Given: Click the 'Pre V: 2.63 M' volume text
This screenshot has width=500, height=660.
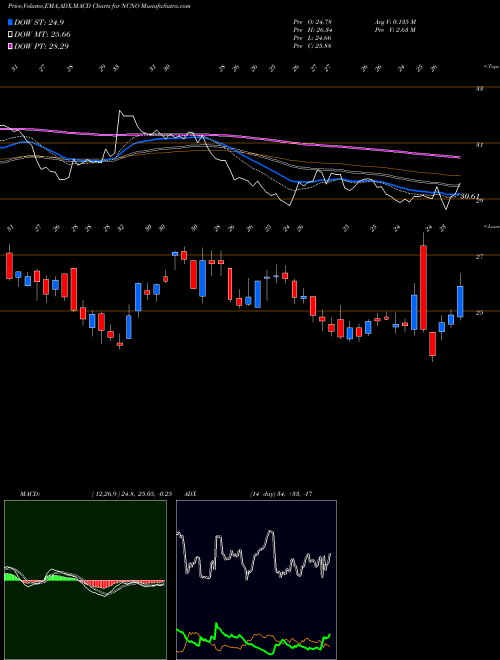Looking at the screenshot, I should 395,29.
